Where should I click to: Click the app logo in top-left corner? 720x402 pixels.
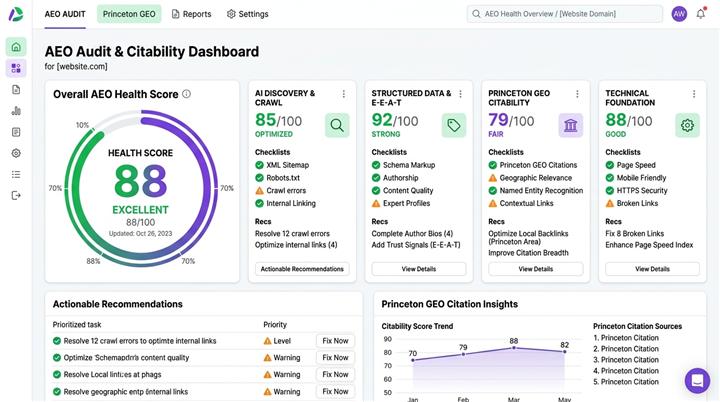(x=15, y=14)
